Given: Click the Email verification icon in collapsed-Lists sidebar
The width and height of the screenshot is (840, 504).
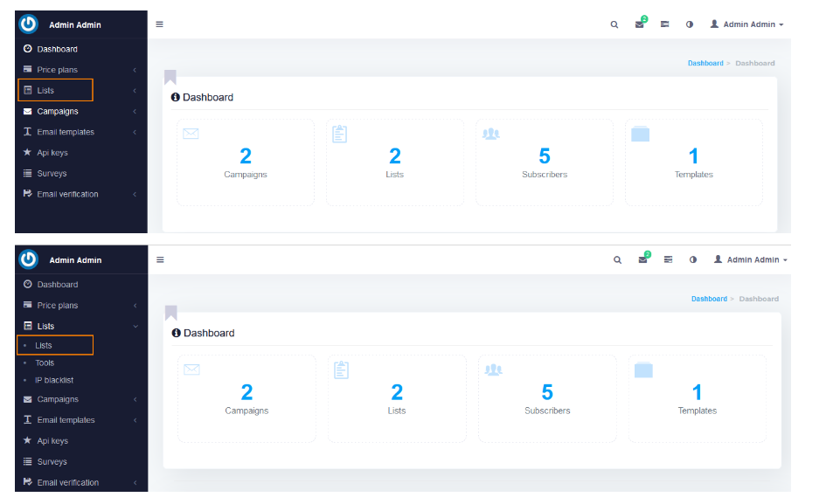Looking at the screenshot, I should [28, 194].
